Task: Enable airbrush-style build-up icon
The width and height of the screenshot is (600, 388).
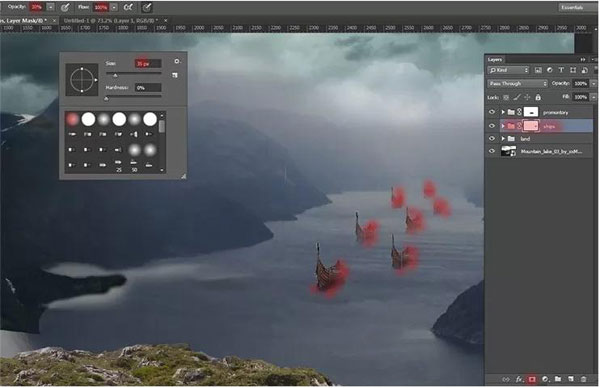Action: coord(128,7)
